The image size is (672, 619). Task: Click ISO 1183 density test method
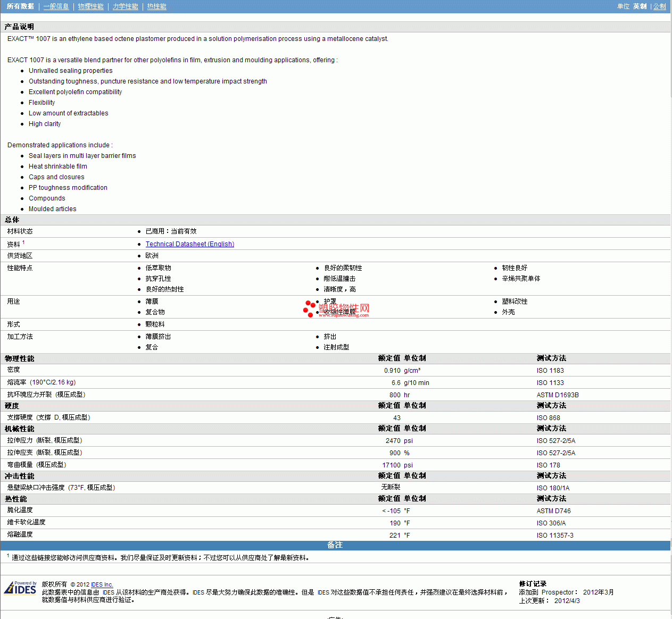(x=550, y=371)
